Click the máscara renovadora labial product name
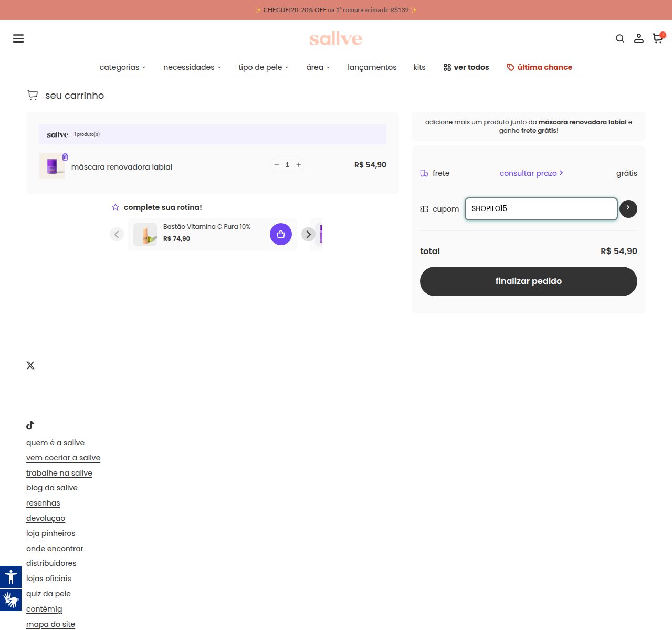The image size is (672, 630). 122,167
